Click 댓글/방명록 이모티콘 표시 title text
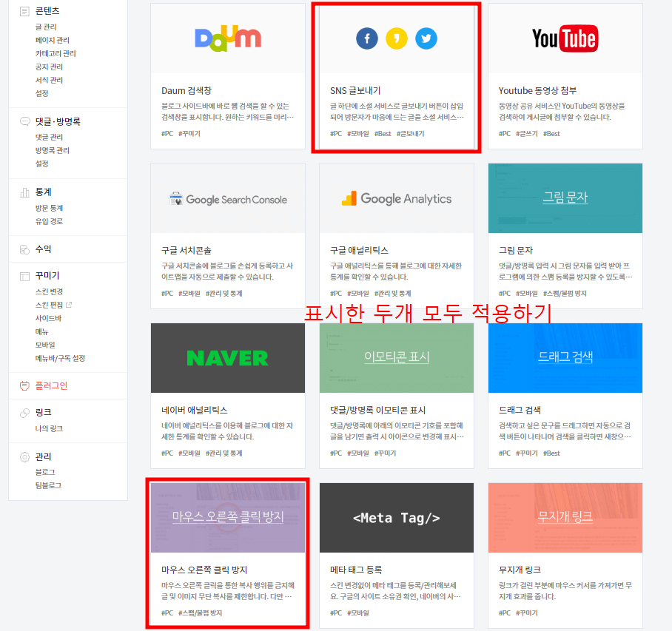Image resolution: width=672 pixels, height=631 pixels. [x=377, y=411]
